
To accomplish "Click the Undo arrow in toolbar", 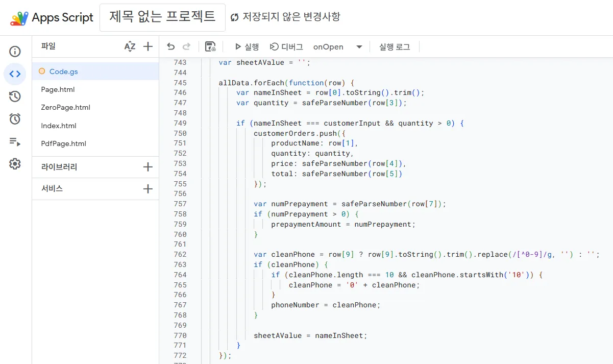I will [x=171, y=46].
